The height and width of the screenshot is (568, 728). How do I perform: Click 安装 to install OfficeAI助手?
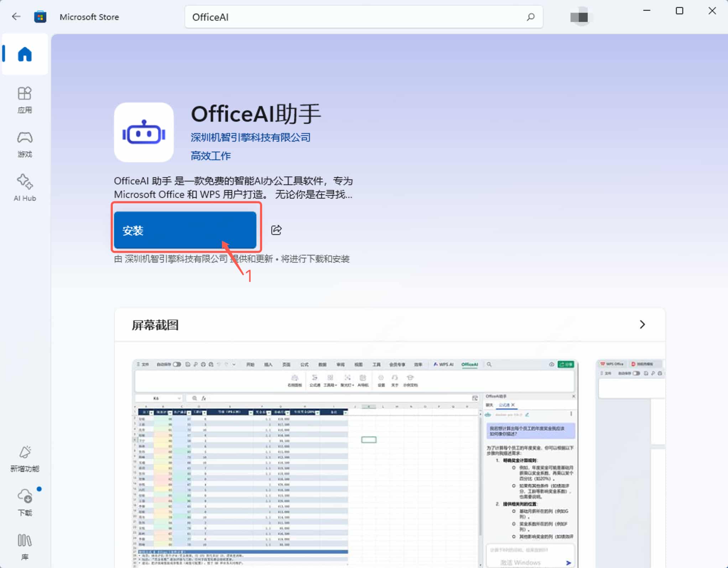186,230
